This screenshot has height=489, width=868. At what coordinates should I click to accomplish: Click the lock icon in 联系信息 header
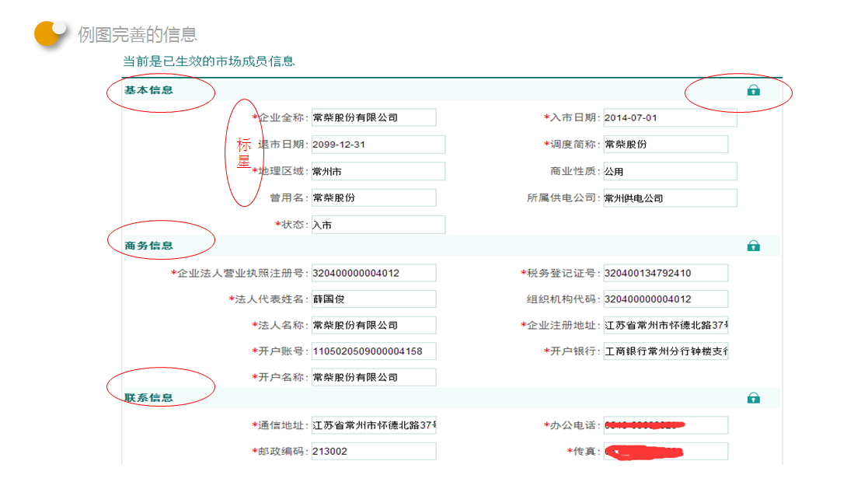tap(753, 398)
